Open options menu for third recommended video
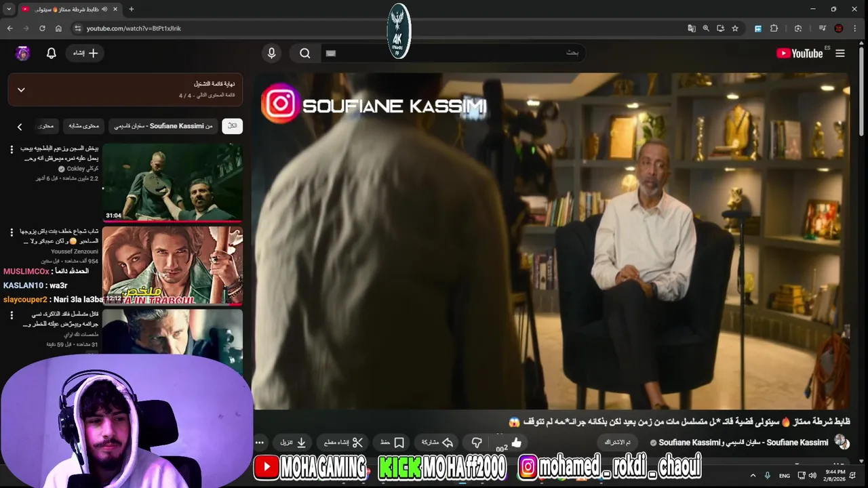This screenshot has height=488, width=868. click(x=12, y=315)
